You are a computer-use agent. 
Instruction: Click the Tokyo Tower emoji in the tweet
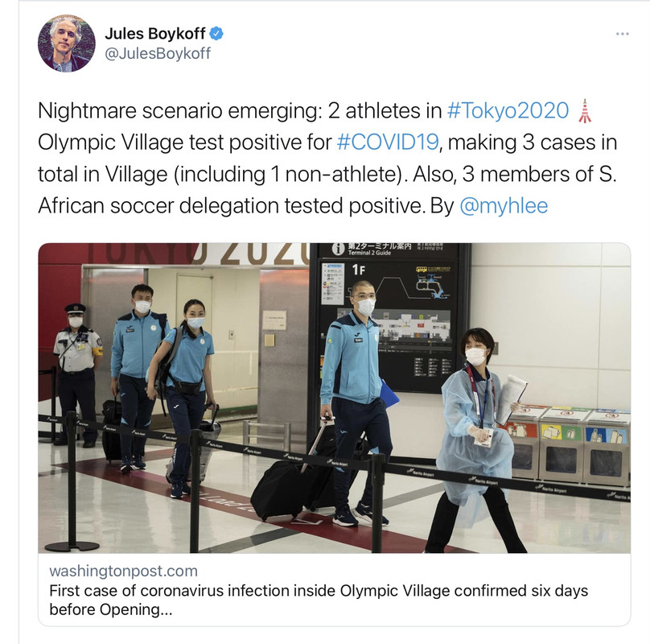pos(585,111)
